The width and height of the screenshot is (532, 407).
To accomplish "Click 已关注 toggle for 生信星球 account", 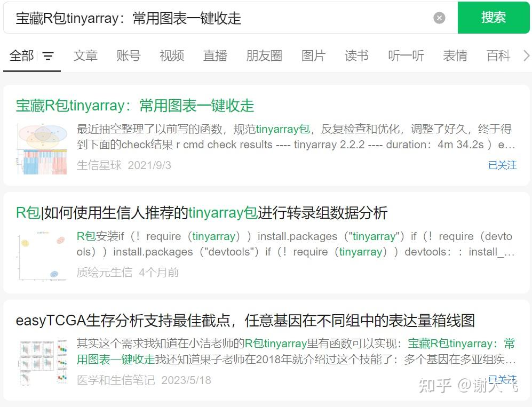I will click(502, 165).
